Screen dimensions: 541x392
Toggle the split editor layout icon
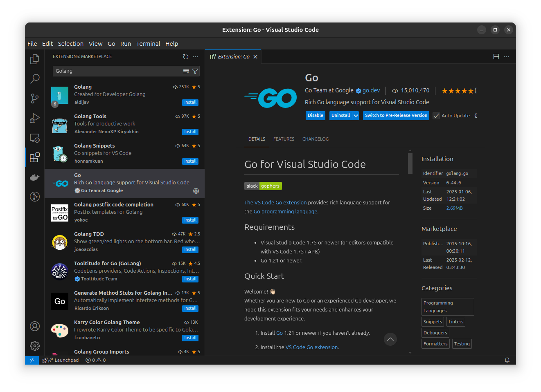click(x=496, y=57)
